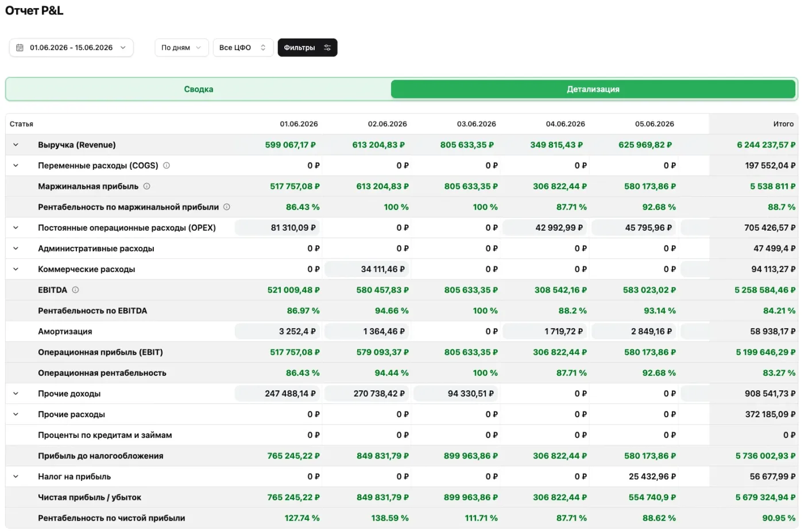Expand the Налог на прибыль row
This screenshot has width=804, height=532.
16,476
